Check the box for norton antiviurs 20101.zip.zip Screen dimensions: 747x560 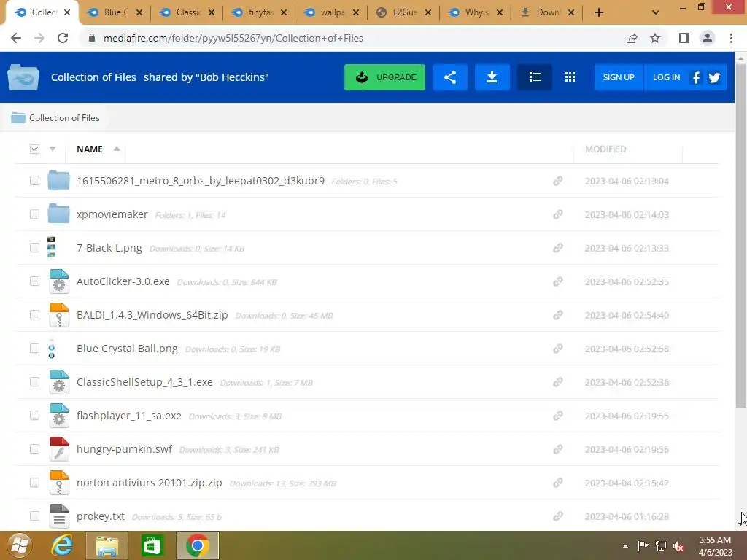pyautogui.click(x=34, y=483)
